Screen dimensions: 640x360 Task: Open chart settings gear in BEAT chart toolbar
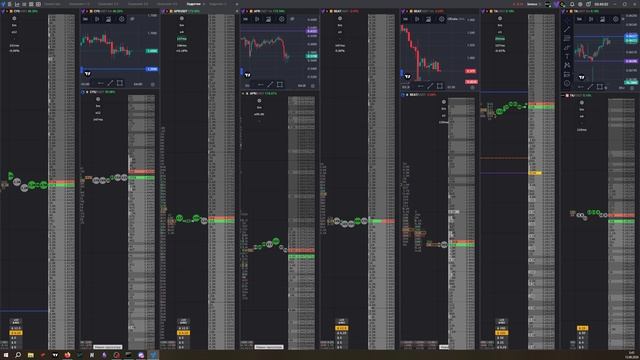coord(441,19)
